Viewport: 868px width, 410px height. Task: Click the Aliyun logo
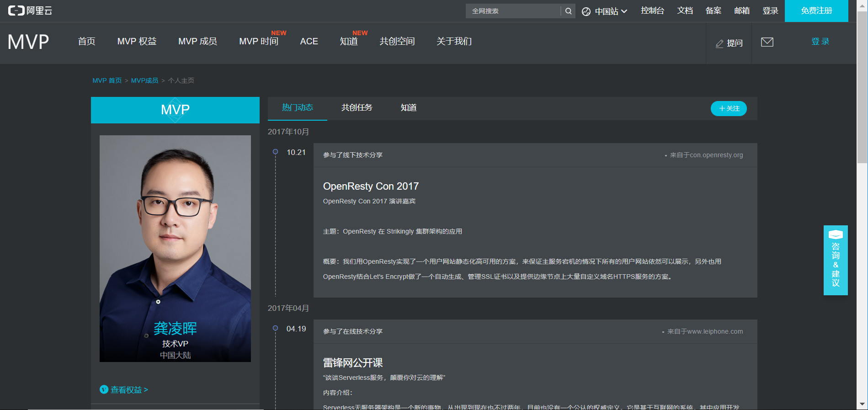30,11
